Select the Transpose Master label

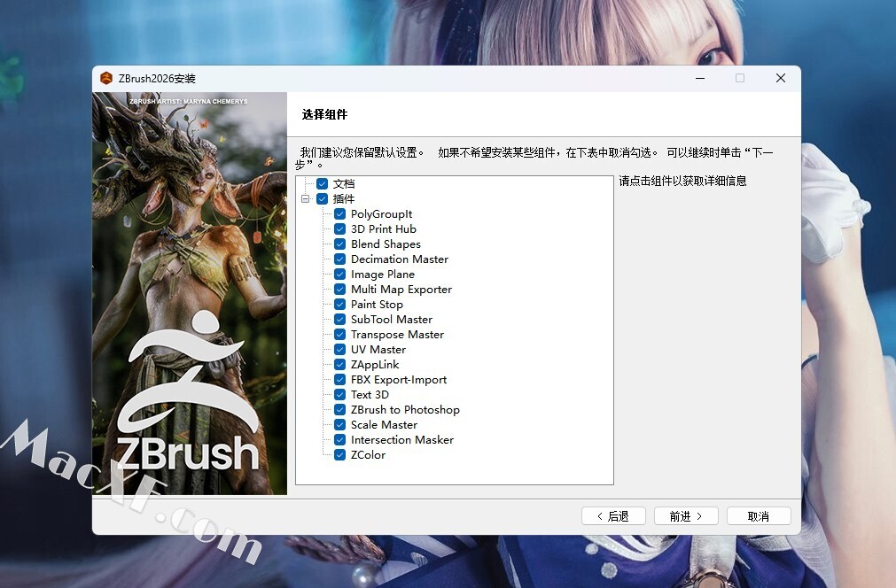pos(397,335)
